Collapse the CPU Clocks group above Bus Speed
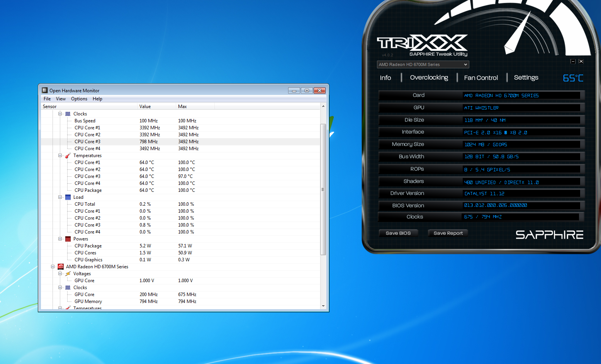This screenshot has width=601, height=364. pyautogui.click(x=60, y=114)
